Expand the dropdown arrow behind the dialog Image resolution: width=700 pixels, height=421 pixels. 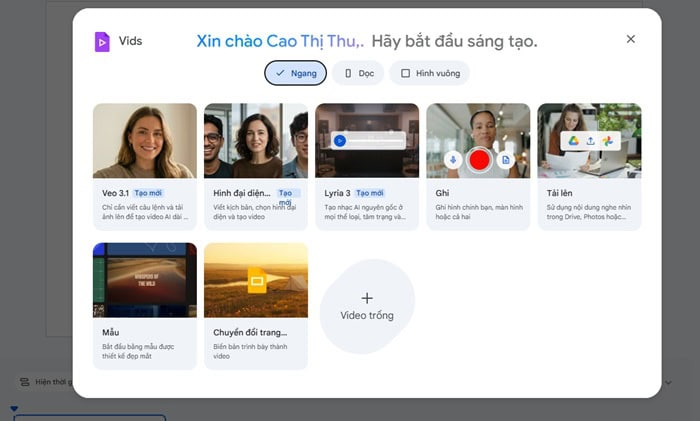click(667, 382)
